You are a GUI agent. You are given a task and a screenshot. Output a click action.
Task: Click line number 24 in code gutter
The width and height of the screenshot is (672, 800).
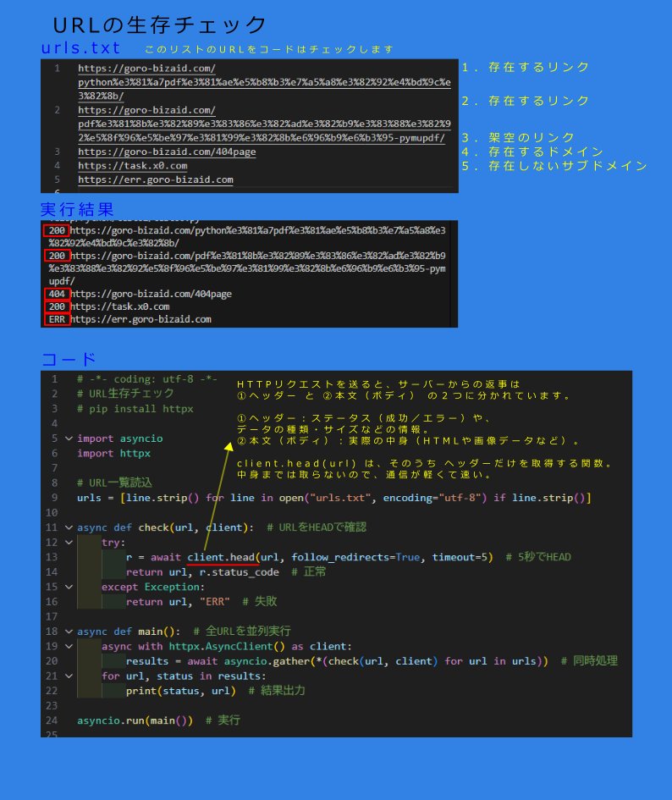[52, 720]
